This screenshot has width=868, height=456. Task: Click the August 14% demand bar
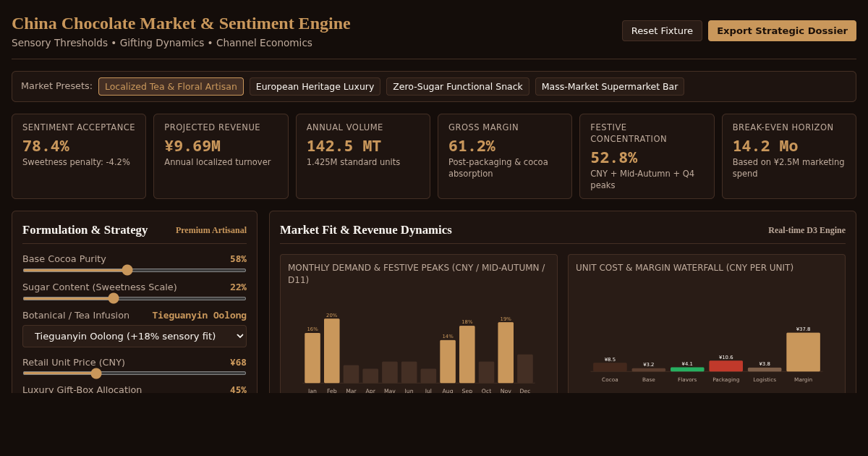[x=448, y=361]
